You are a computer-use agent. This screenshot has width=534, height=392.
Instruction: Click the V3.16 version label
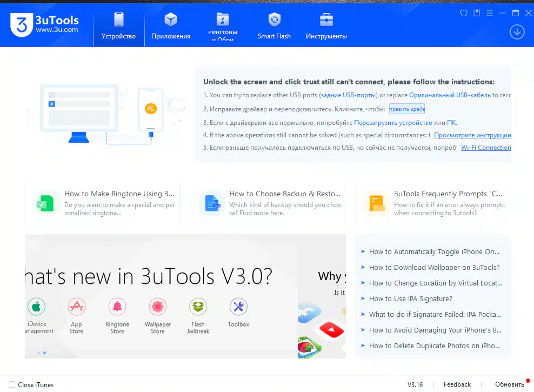coord(415,384)
